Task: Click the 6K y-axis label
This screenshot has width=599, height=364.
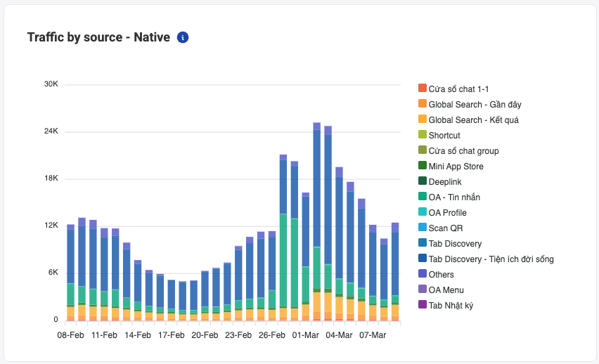Action: pyautogui.click(x=53, y=273)
